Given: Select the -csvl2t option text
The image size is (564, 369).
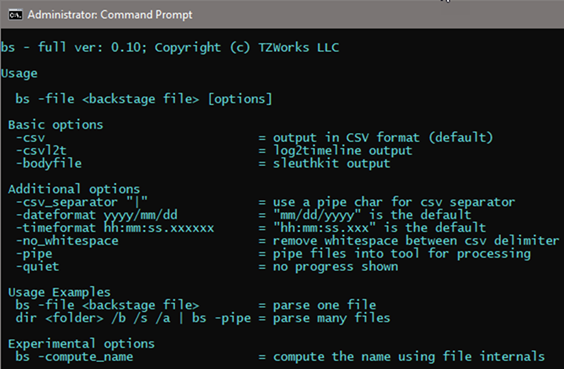Looking at the screenshot, I should [x=41, y=150].
